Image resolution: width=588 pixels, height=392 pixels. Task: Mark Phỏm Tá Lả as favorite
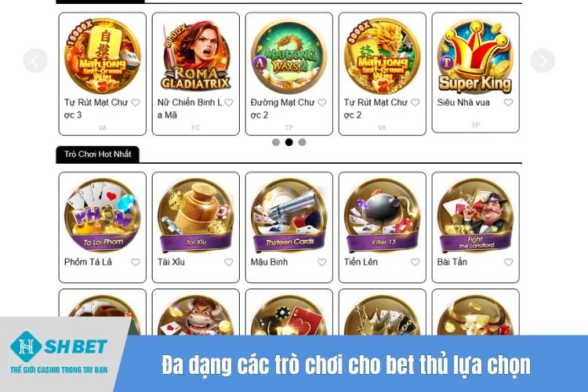pos(136,262)
